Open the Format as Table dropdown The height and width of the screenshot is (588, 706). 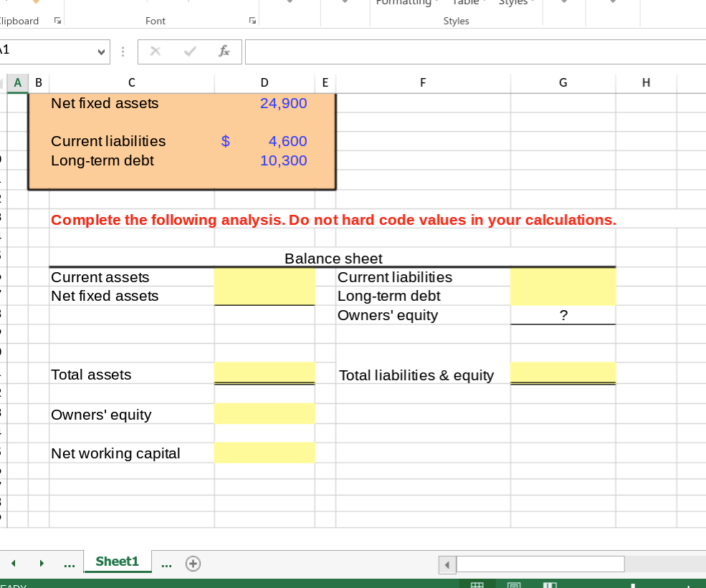[x=467, y=3]
